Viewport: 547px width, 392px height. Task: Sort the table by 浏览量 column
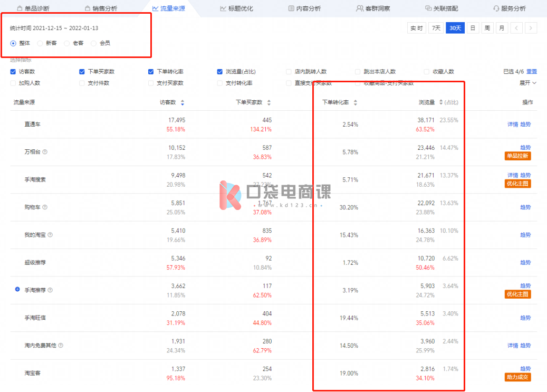441,102
